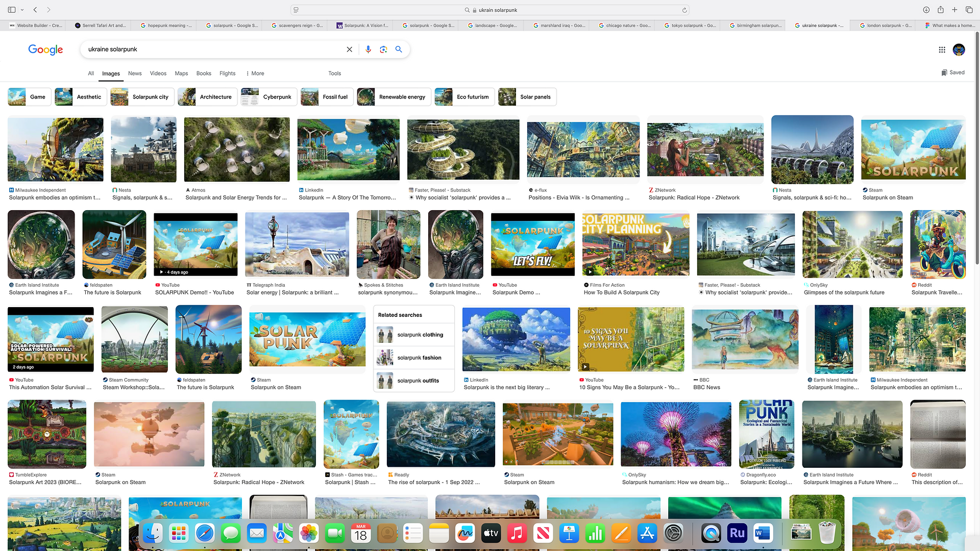Screen dimensions: 980x551
Task: Switch to the london solarpunk browser tab
Action: tap(885, 26)
